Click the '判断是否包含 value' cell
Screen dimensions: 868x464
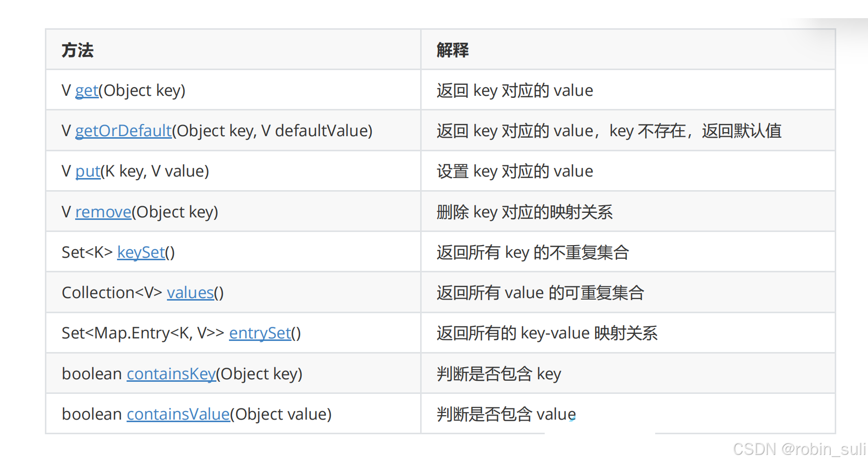point(628,414)
